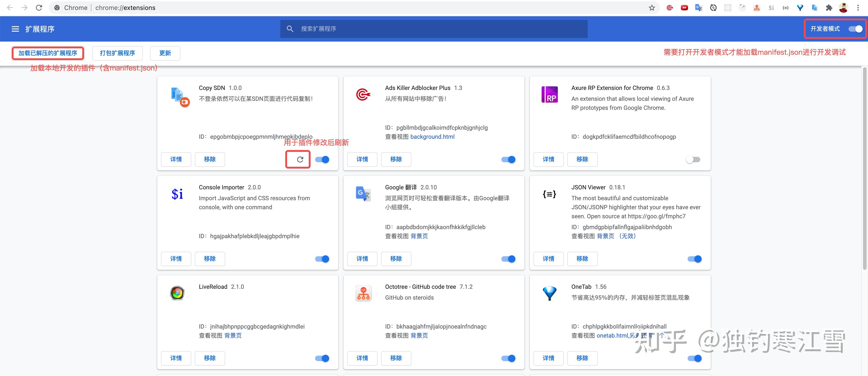Screen dimensions: 868x376
Task: Click the Axure RP logo on its card
Action: 549,94
